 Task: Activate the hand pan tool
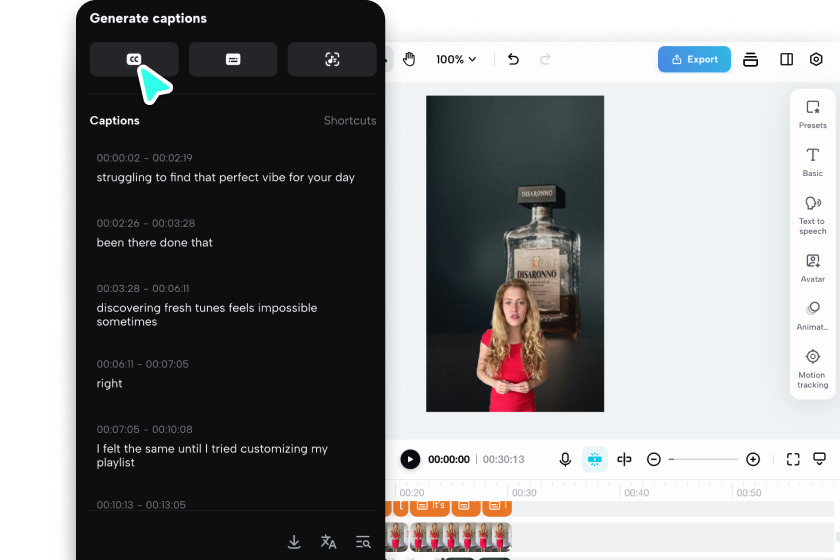pyautogui.click(x=409, y=59)
